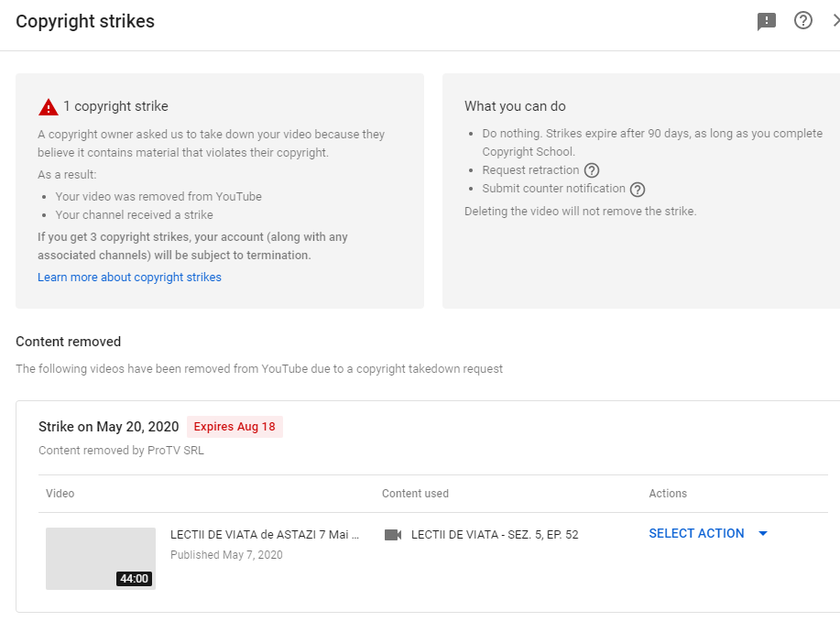The height and width of the screenshot is (643, 840).
Task: Click the Request retraction text
Action: point(530,169)
